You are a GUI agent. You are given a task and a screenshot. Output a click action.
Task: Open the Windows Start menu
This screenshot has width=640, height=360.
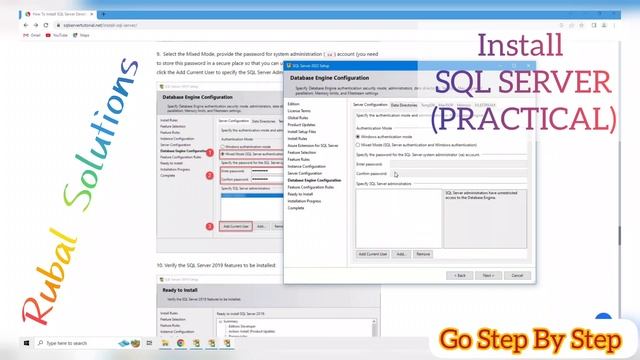27,343
